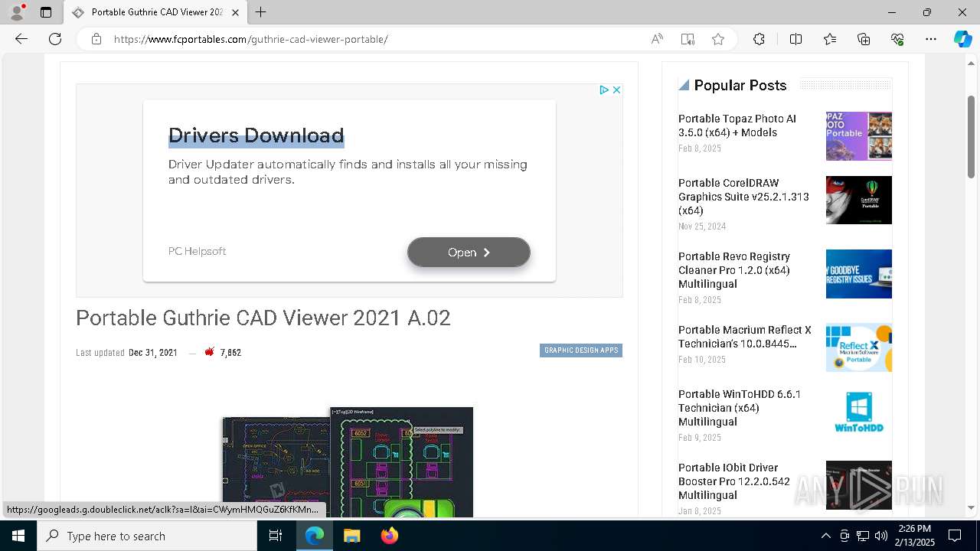The image size is (980, 551).
Task: Open browser Extensions menu
Action: point(759,39)
